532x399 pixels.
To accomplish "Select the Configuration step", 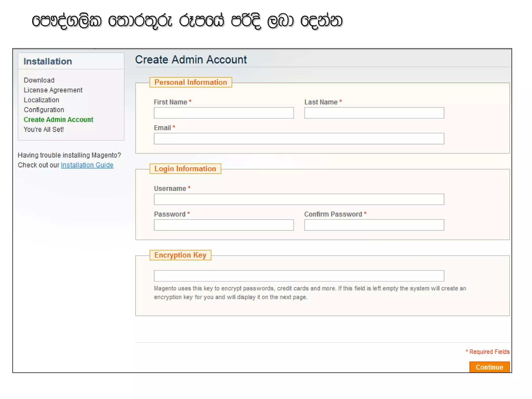I will point(44,110).
